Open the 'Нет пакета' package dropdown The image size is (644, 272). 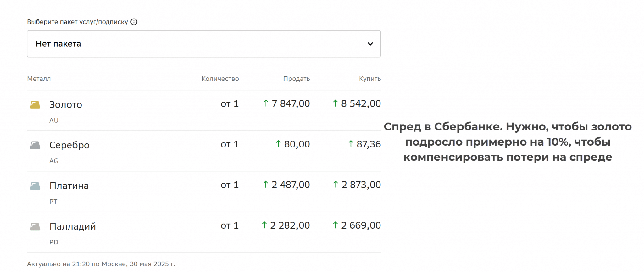click(x=204, y=44)
